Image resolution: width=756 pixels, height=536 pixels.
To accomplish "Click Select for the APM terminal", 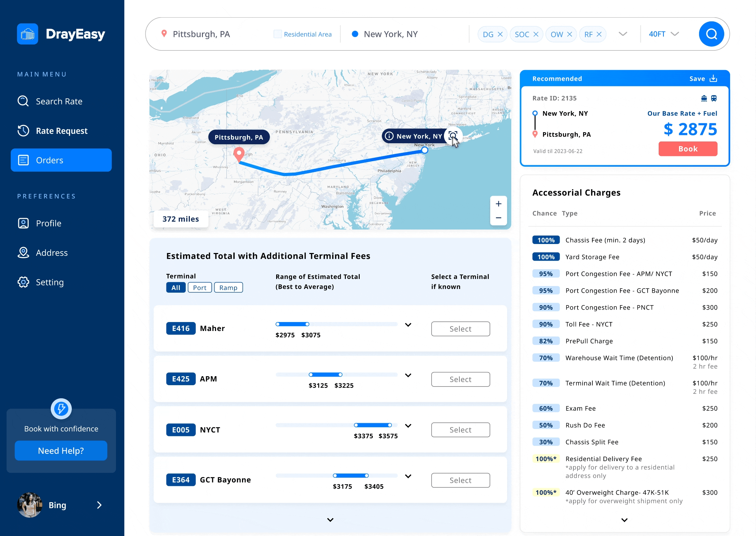I will pos(460,379).
